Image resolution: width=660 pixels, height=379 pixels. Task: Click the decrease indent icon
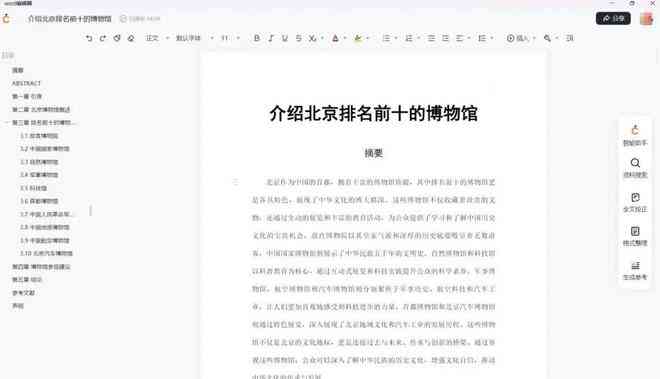[x=431, y=38]
